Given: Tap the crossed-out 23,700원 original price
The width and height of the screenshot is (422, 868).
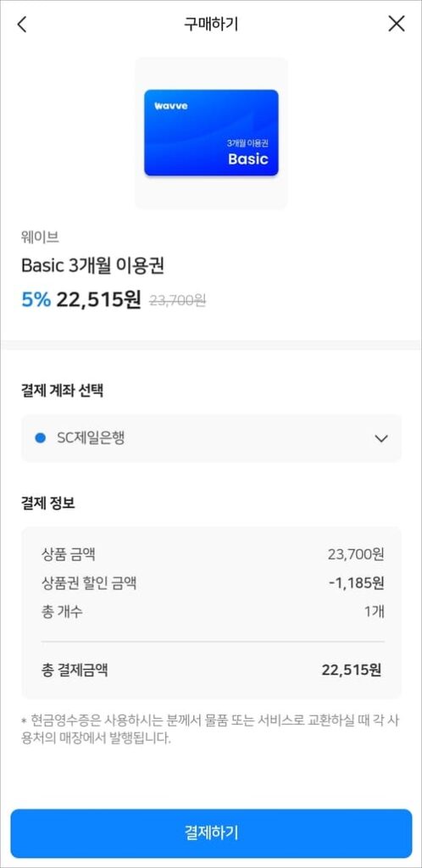Looking at the screenshot, I should pos(178,301).
